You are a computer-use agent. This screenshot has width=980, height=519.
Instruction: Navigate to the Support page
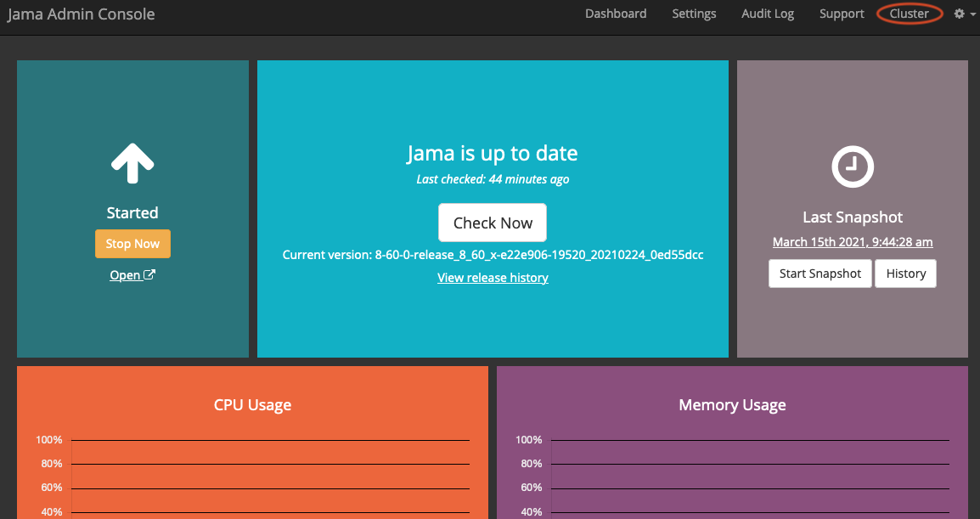click(842, 14)
